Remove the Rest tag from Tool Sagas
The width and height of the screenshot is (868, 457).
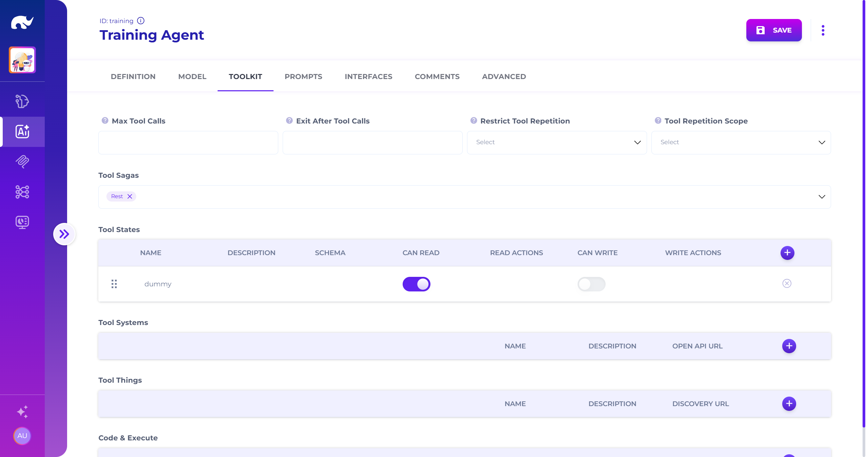(129, 196)
